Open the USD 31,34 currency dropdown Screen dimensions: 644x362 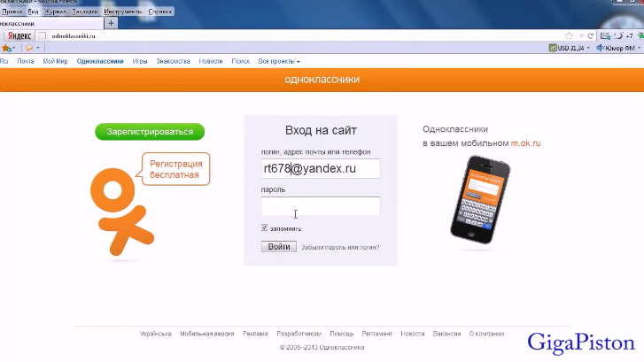point(587,48)
